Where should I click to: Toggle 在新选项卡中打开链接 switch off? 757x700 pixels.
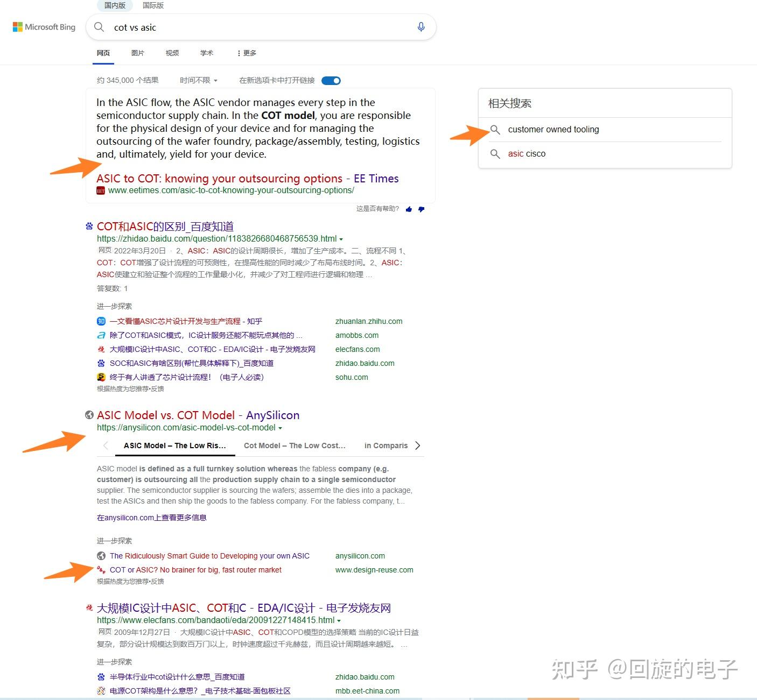331,80
